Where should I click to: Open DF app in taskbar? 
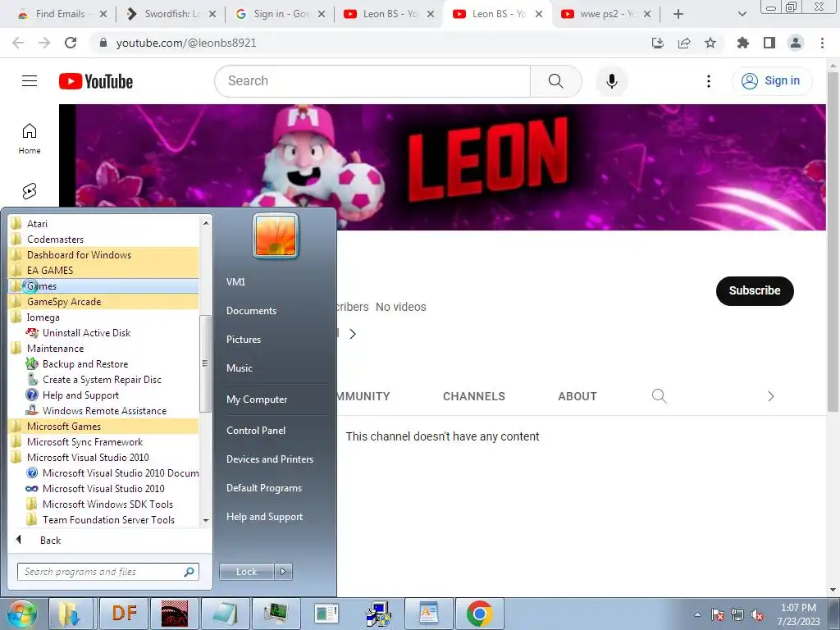[x=125, y=614]
